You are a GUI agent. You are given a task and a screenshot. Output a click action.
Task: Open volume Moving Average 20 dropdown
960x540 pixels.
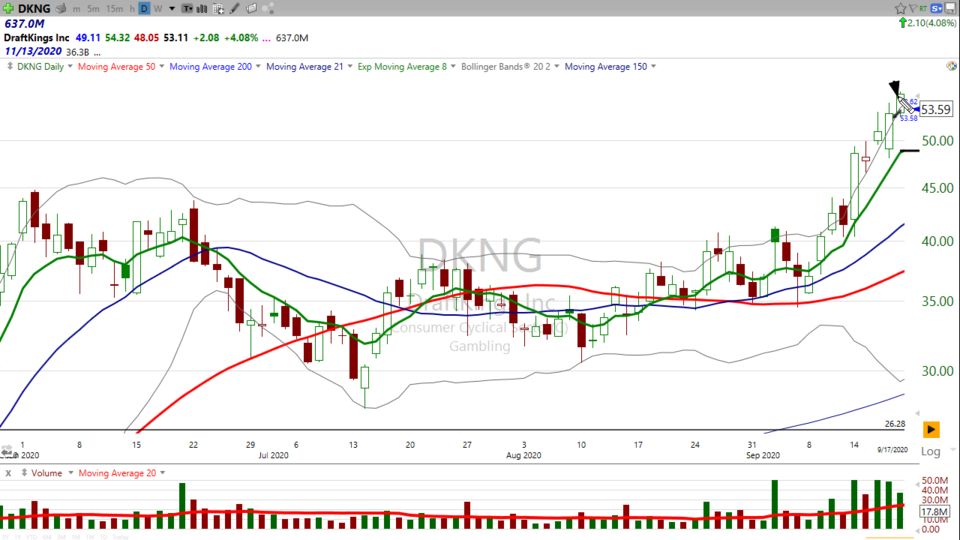pyautogui.click(x=162, y=473)
